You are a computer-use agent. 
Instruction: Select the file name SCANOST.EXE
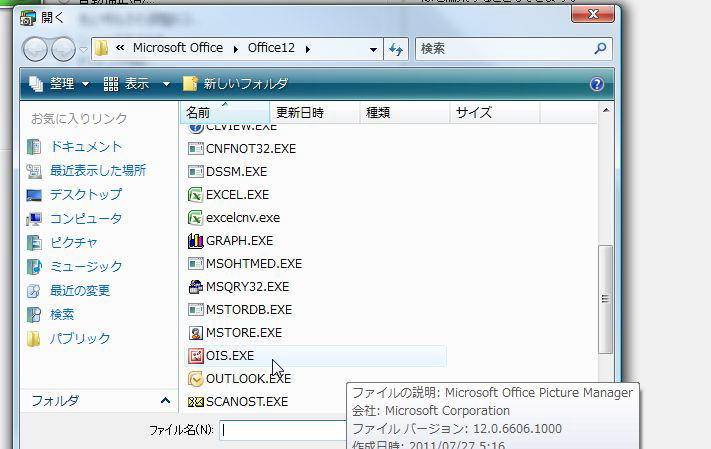[247, 402]
